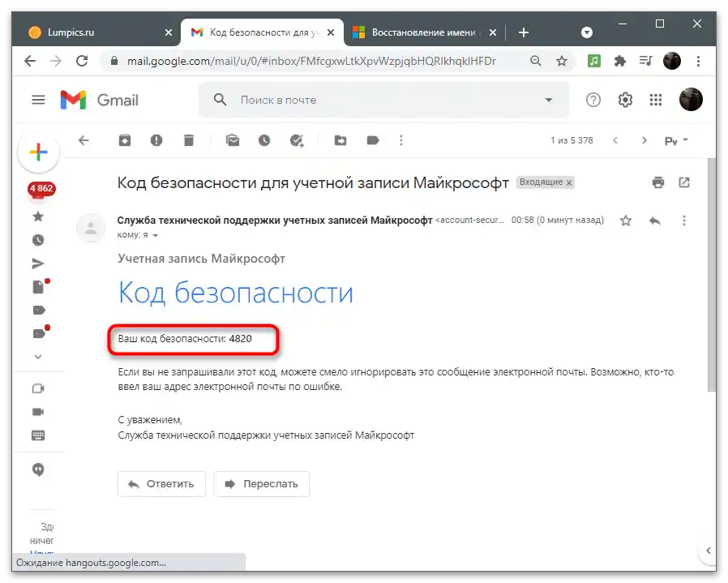728x583 pixels.
Task: Remove the Входящие label from the email
Action: click(x=569, y=182)
